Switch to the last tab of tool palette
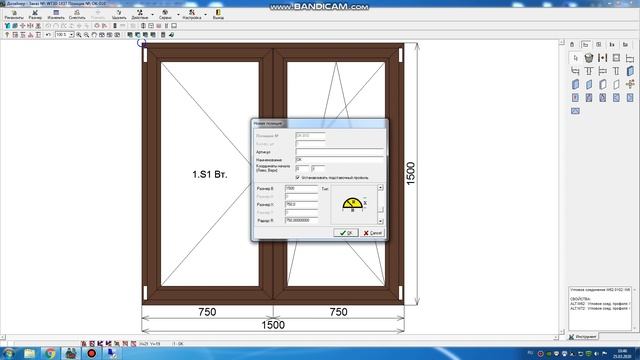The image size is (640, 360). point(625,44)
